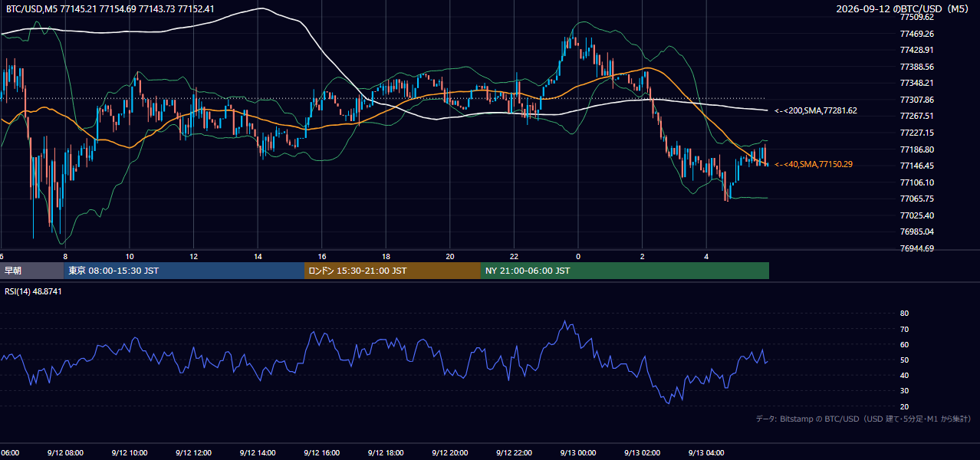This screenshot has height=460, width=980.
Task: Click the 9/12 08:00 bottom time label
Action: (65, 453)
